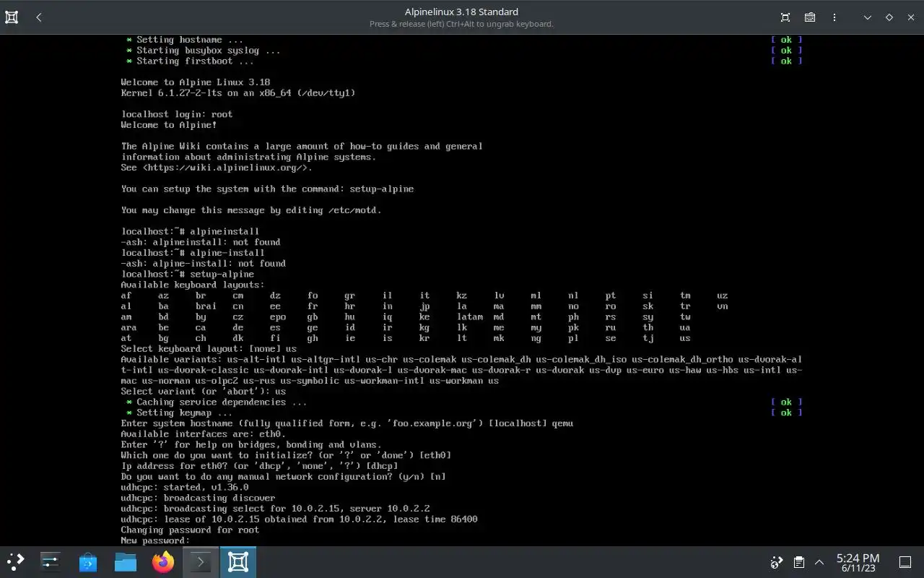Click the 'Available keyboard layouts:' line
Screen dimensions: 924x578
193,285
